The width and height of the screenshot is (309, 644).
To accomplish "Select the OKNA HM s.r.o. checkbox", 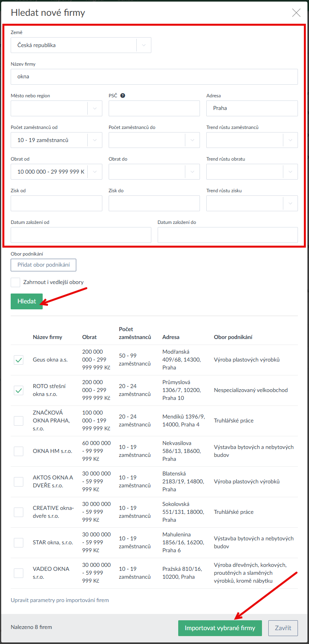I will coord(19,451).
